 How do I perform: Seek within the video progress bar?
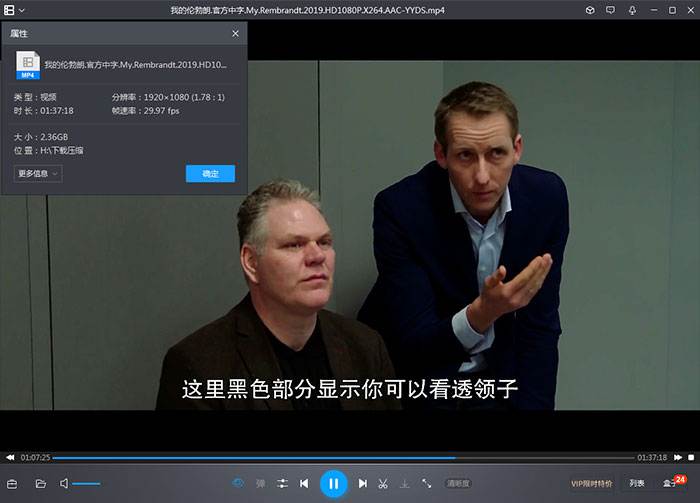pos(343,457)
